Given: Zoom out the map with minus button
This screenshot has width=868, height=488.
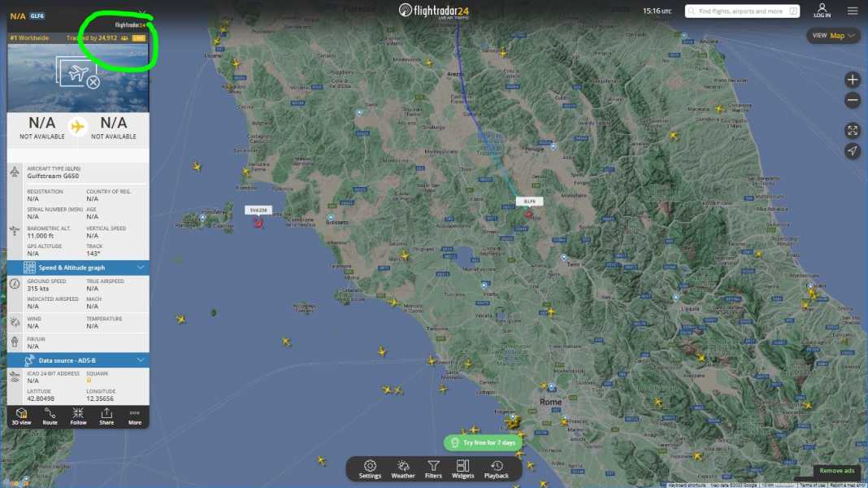Looking at the screenshot, I should pos(853,100).
